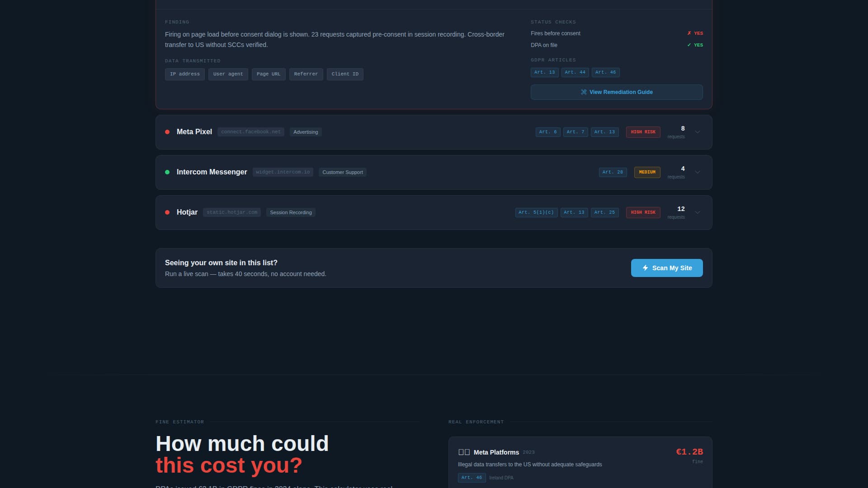Click the Art. 46 tag under Meta Platforms
Image resolution: width=868 pixels, height=488 pixels.
[472, 478]
